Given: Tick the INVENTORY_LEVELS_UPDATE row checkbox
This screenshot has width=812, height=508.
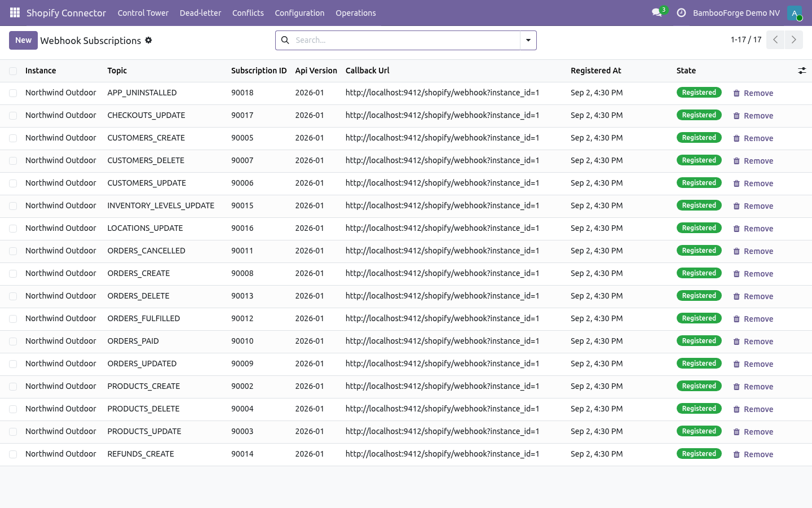Looking at the screenshot, I should tap(13, 206).
